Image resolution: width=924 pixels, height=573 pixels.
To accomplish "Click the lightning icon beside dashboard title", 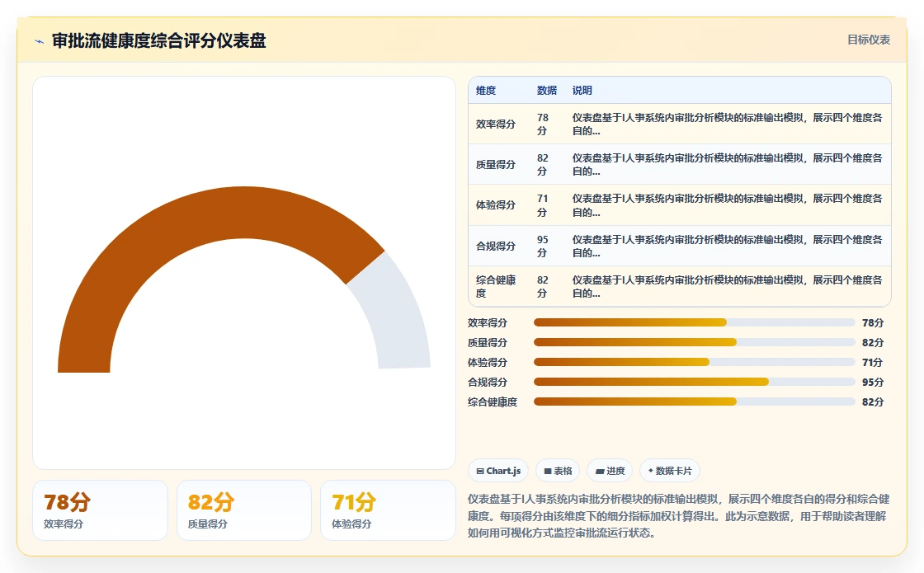I will click(x=40, y=41).
